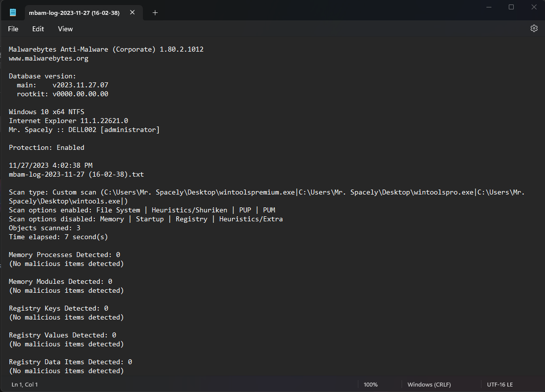Add a new tab with plus icon
This screenshot has width=545, height=392.
tap(155, 12)
